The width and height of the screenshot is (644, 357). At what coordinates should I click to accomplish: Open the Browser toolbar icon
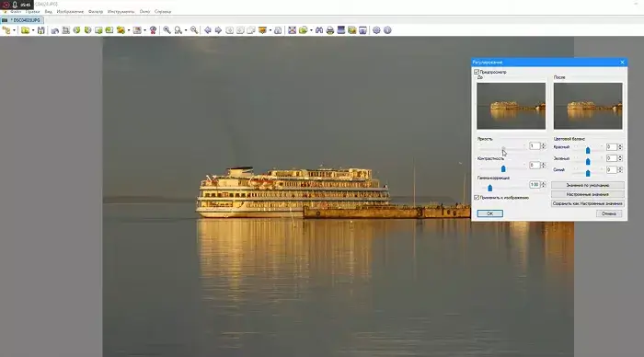coord(6,30)
